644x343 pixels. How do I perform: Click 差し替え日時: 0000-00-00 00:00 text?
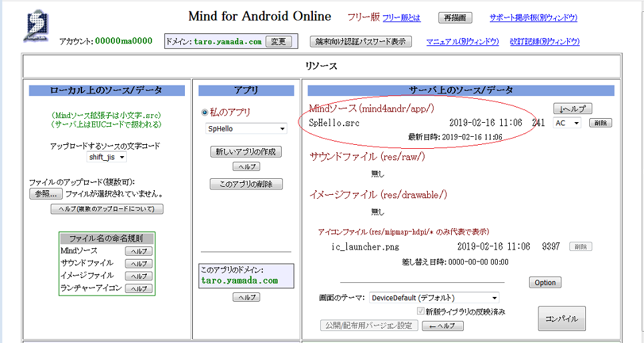click(455, 262)
